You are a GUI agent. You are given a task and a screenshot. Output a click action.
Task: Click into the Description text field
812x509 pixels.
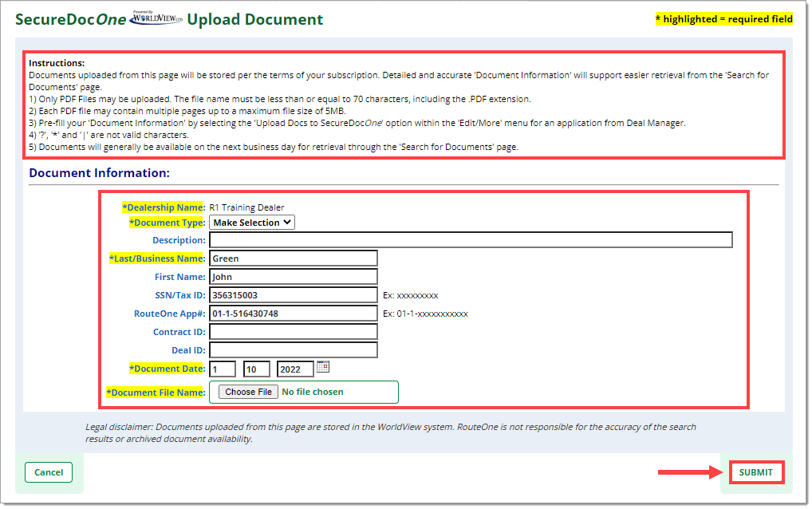pyautogui.click(x=471, y=240)
